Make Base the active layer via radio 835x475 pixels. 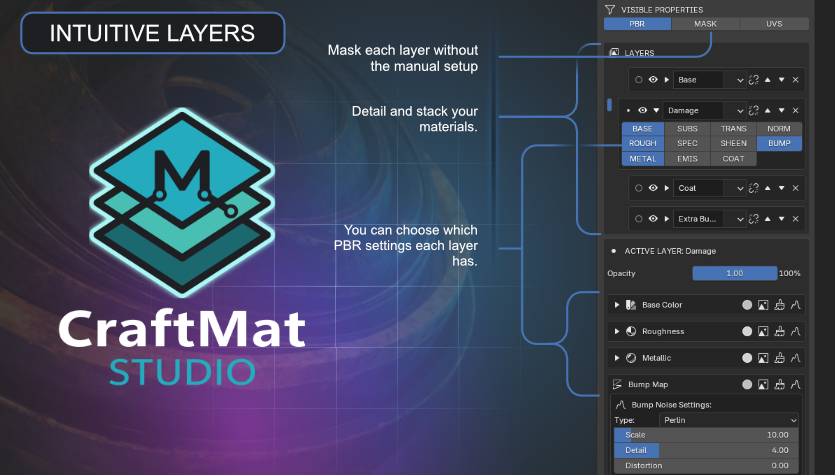[638, 80]
